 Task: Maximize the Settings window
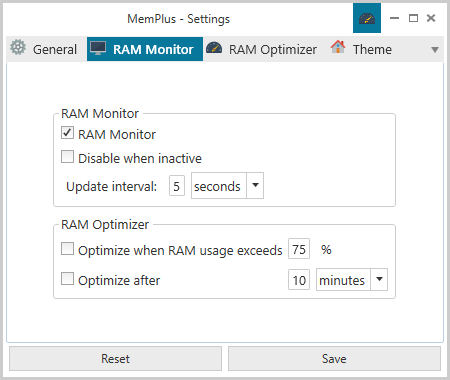413,18
